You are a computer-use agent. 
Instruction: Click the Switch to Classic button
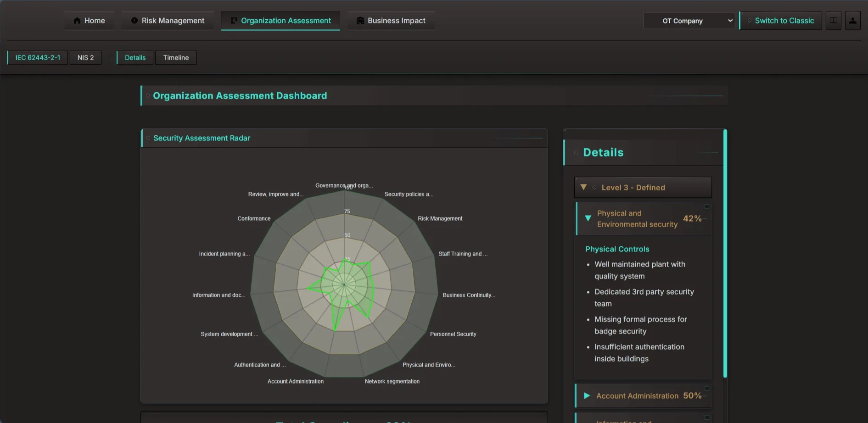[x=781, y=21]
